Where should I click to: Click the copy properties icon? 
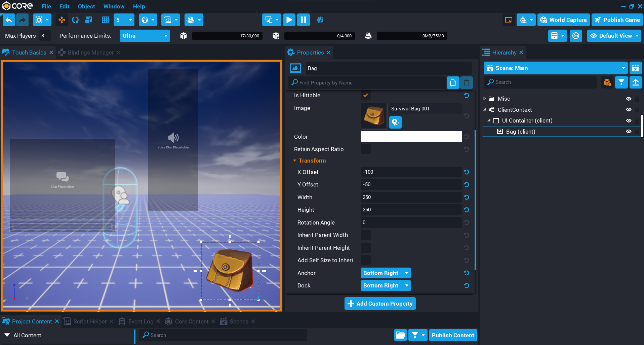[453, 83]
